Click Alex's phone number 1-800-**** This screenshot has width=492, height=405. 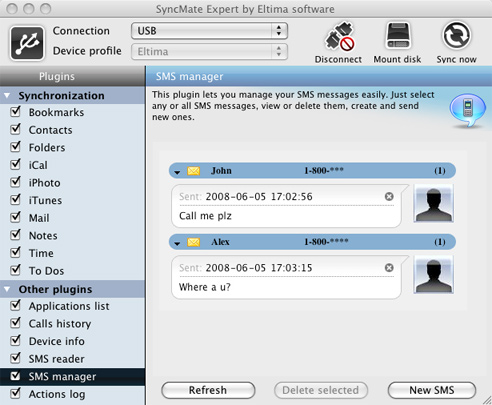326,242
